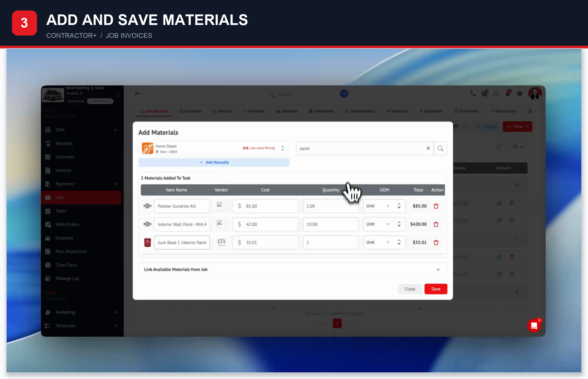Click the red New button
This screenshot has height=379, width=588.
coord(517,127)
